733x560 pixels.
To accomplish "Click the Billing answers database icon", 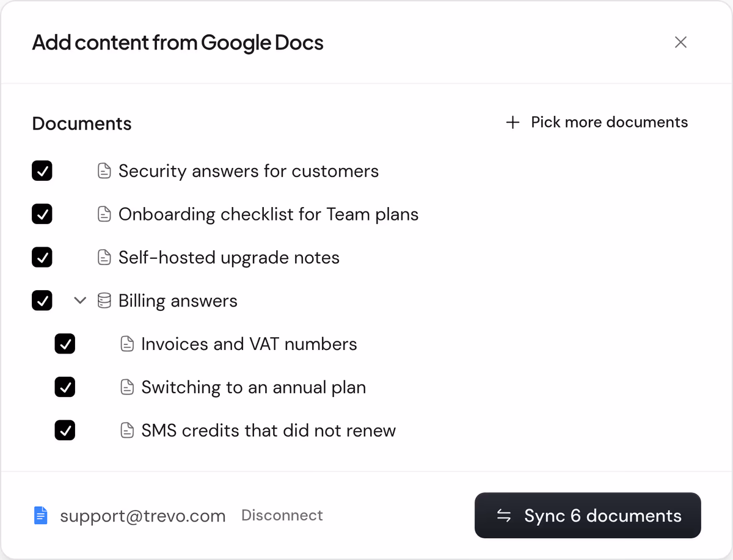I will (104, 300).
